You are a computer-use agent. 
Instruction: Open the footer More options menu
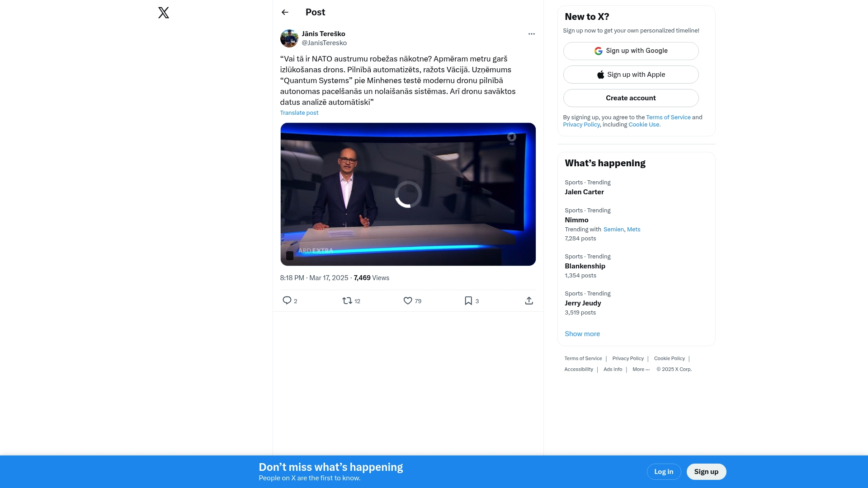[641, 370]
